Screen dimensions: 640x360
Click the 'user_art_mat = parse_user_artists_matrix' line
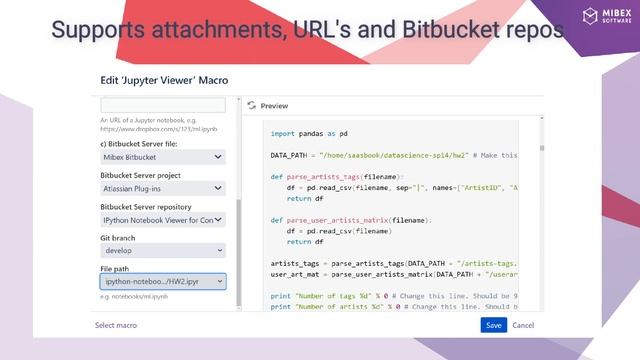(394, 274)
